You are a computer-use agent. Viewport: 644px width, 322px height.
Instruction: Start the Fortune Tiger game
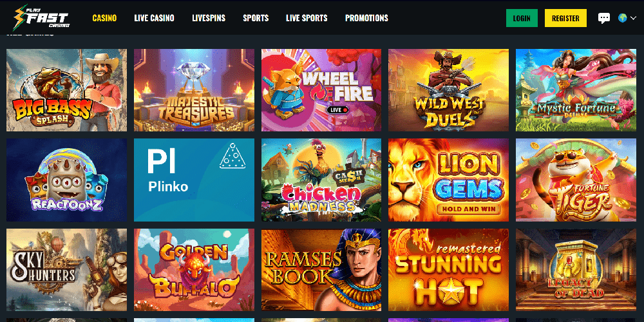coord(576,180)
